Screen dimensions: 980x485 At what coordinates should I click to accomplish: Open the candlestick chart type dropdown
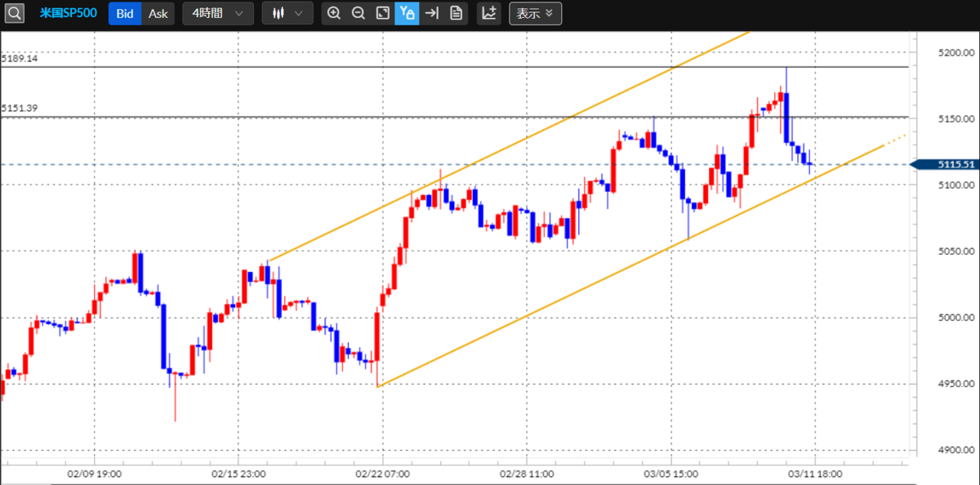(287, 13)
